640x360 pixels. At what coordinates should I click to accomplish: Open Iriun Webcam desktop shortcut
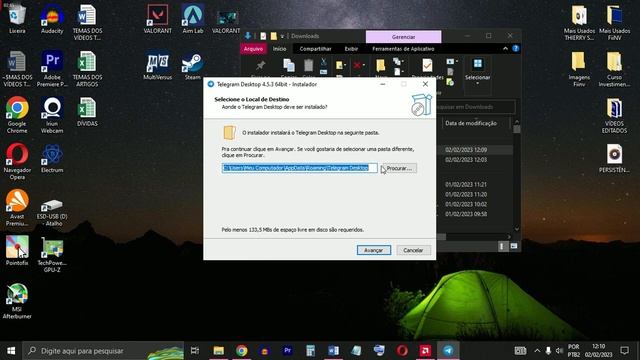[52, 115]
